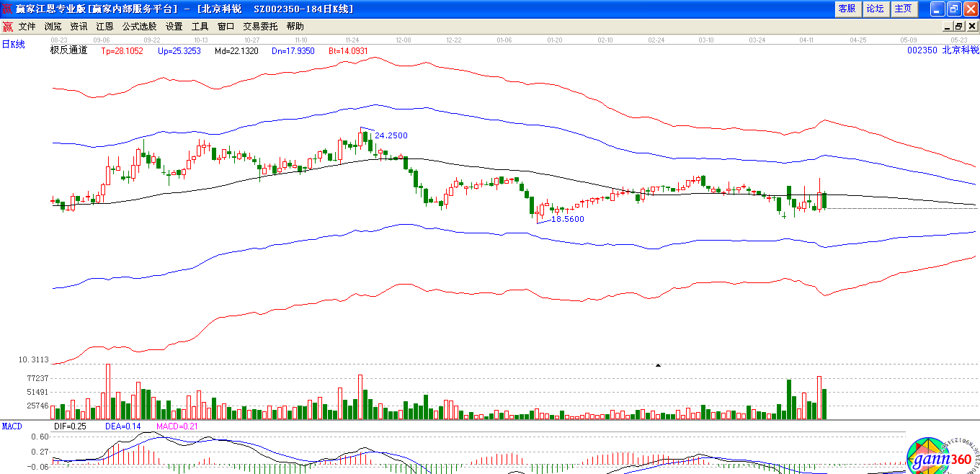This screenshot has width=980, height=474.
Task: Click the 0.27 MACD scale label
Action: pyautogui.click(x=40, y=452)
